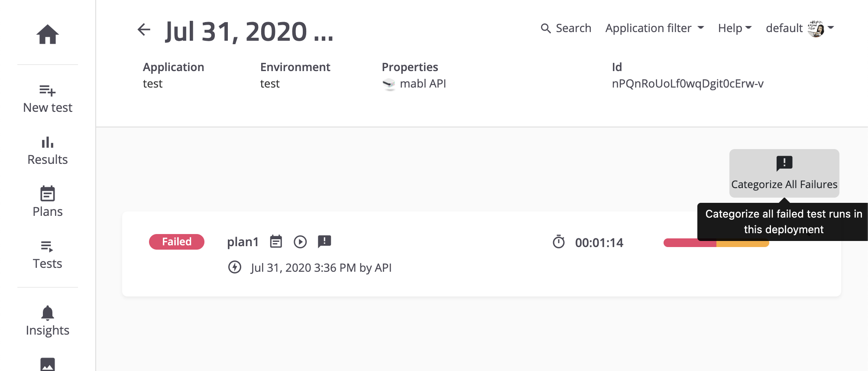The image size is (868, 371).
Task: Open New test from the sidebar
Action: (x=48, y=99)
